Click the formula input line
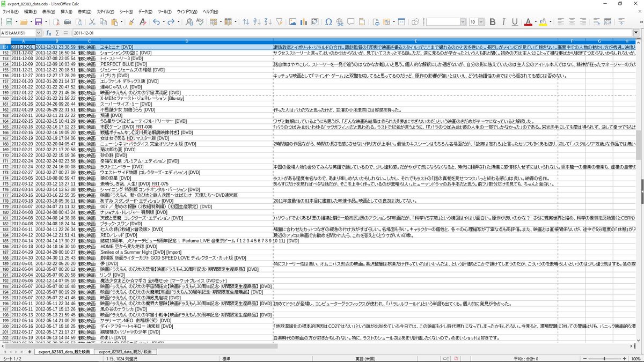 (352, 33)
